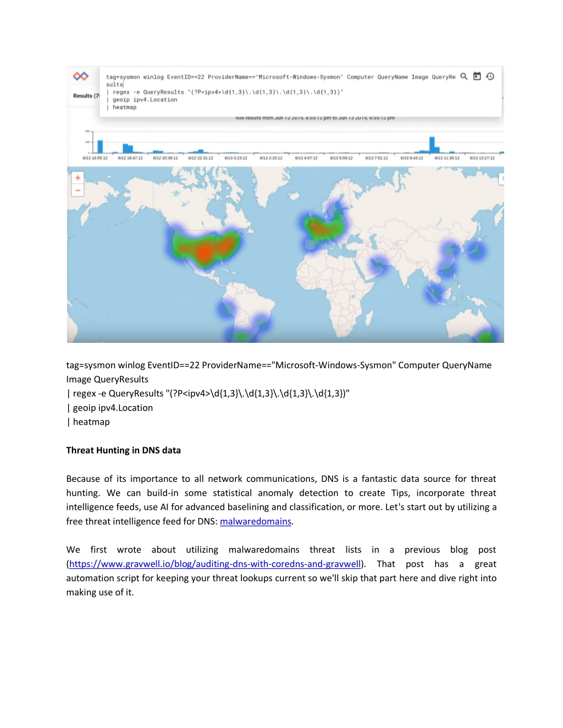Image resolution: width=563 pixels, height=728 pixels.
Task: Click the timeline label 6/13 7:51:12
Action: point(377,158)
